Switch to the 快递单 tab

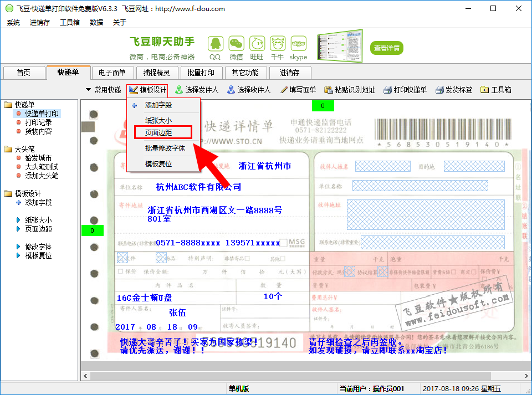point(68,72)
